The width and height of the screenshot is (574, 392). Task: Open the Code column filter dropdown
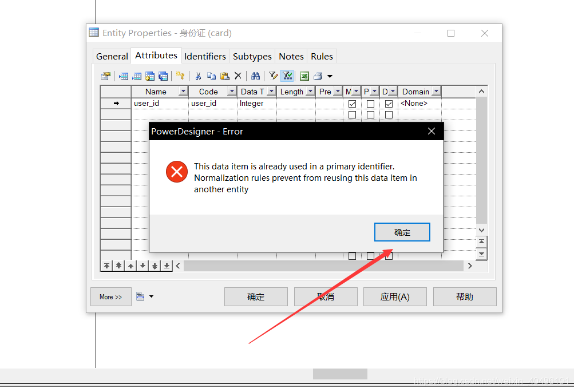click(232, 91)
